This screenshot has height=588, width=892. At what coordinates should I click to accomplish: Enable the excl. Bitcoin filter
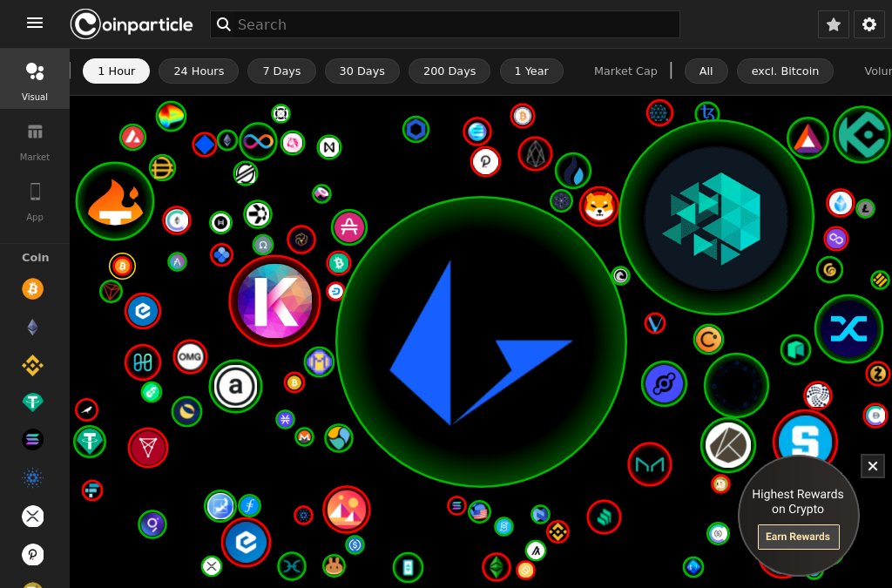[x=785, y=71]
